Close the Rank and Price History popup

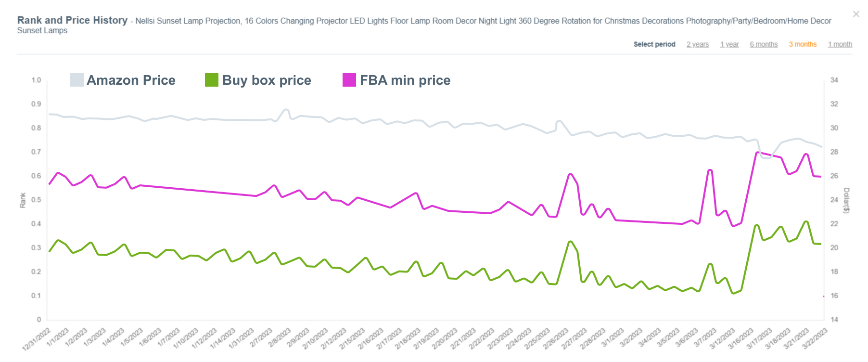click(x=856, y=14)
